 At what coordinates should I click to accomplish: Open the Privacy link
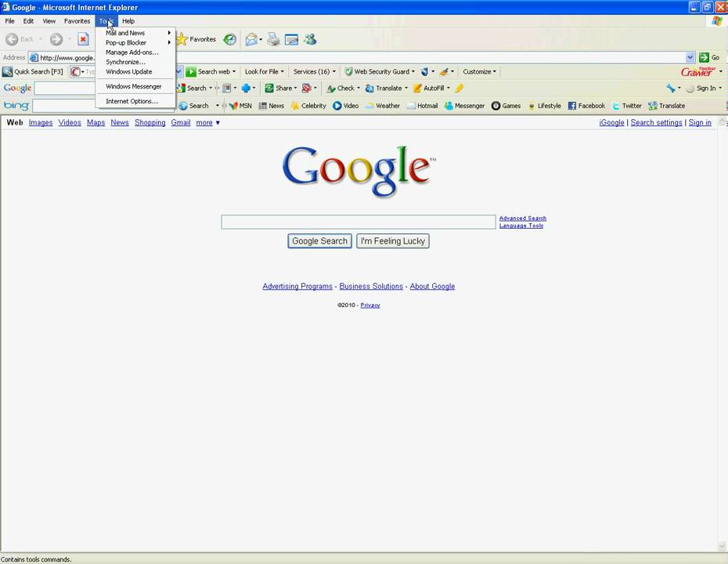coord(370,305)
